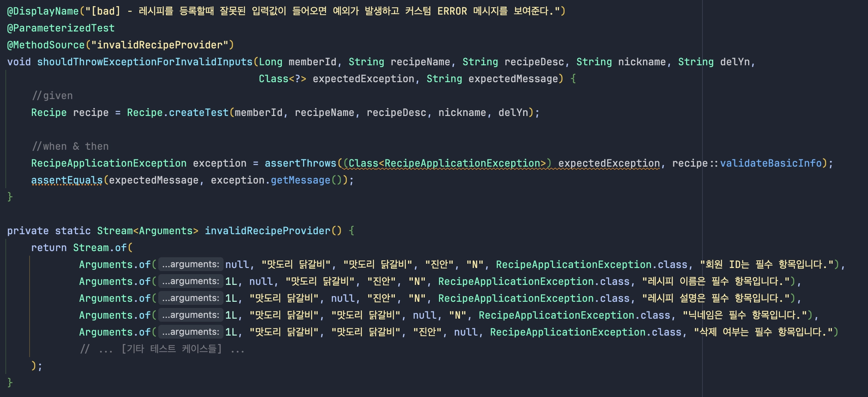Click the Recipe.createTest method call
Screen dimensions: 868x397
click(x=179, y=112)
